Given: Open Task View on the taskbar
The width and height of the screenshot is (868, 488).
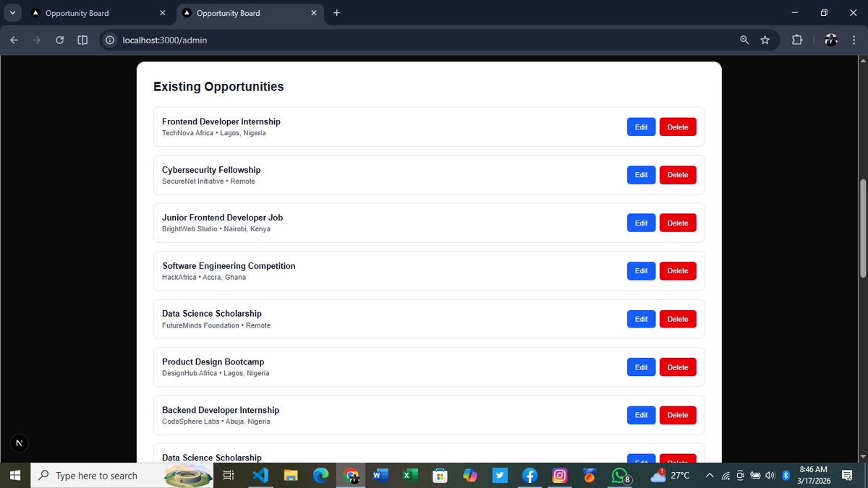Looking at the screenshot, I should click(228, 476).
